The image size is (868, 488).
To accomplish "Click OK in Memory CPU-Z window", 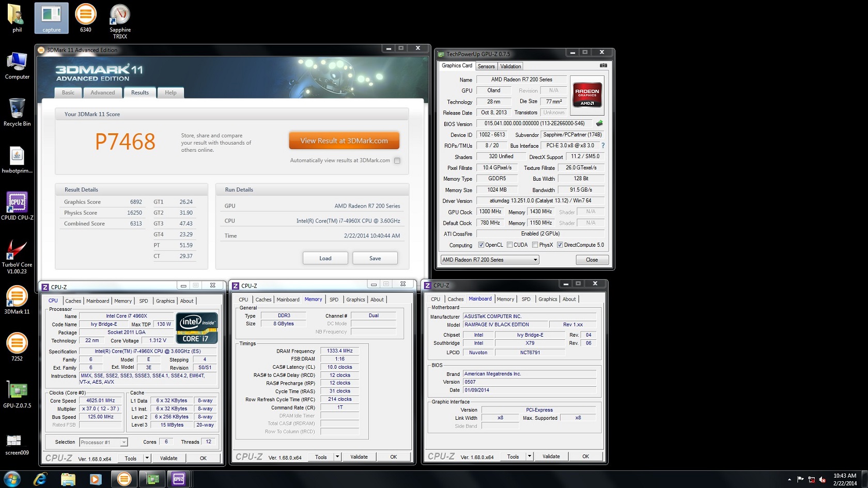I will [393, 456].
